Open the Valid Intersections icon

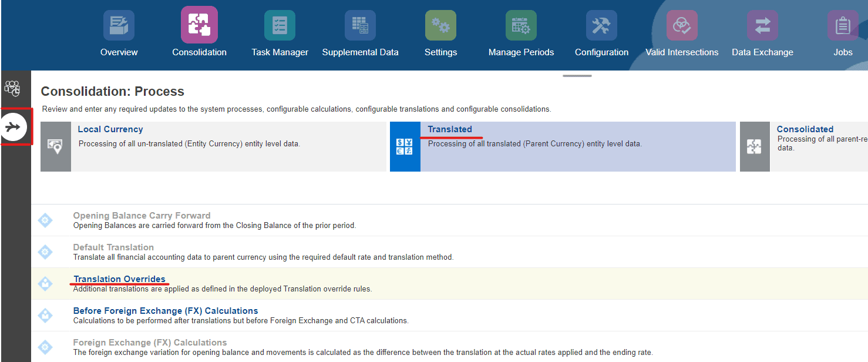pyautogui.click(x=682, y=25)
